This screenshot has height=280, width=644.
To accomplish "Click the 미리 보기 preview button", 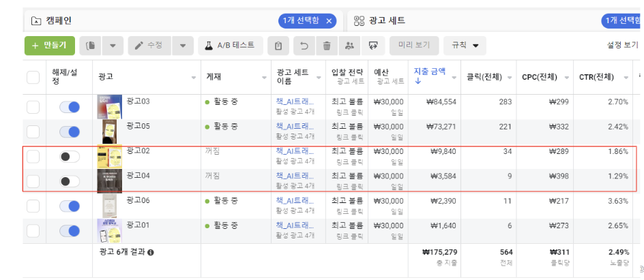I will (x=414, y=46).
